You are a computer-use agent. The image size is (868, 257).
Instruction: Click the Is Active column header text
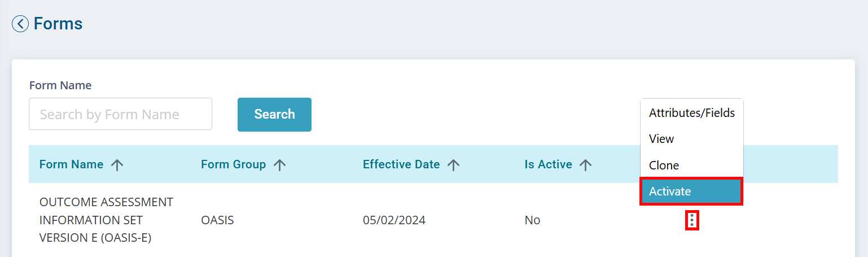click(548, 164)
